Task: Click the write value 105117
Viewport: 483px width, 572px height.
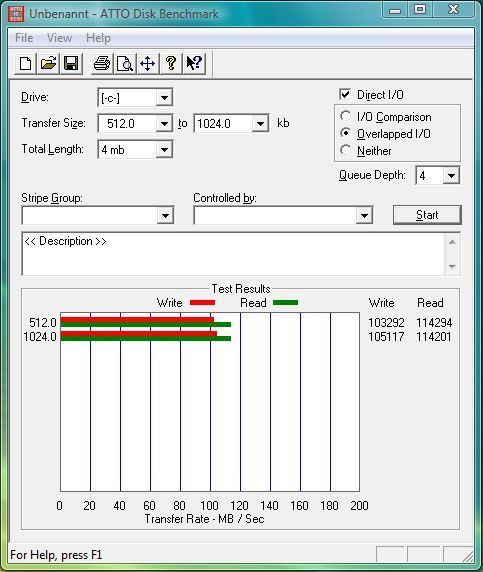Action: pyautogui.click(x=386, y=336)
